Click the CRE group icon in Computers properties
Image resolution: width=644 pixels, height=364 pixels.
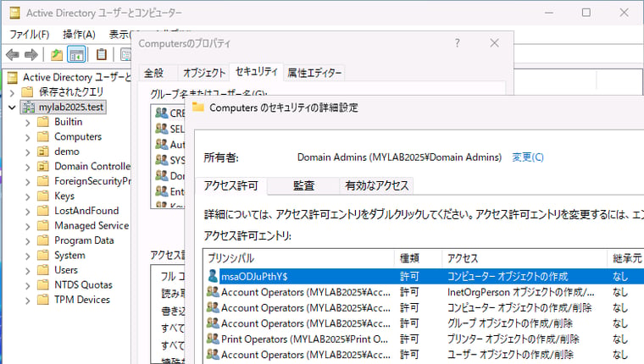pyautogui.click(x=161, y=113)
